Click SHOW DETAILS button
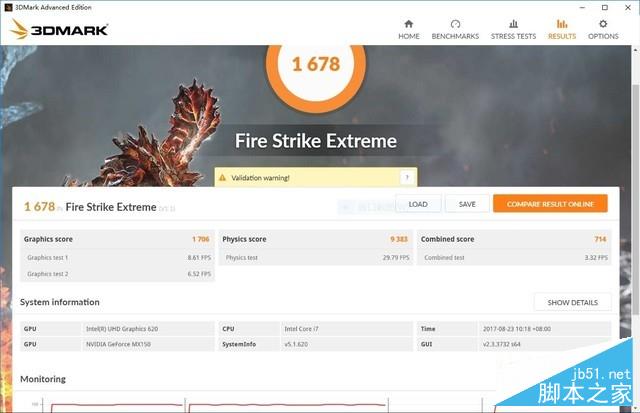This screenshot has height=413, width=640. coord(573,302)
